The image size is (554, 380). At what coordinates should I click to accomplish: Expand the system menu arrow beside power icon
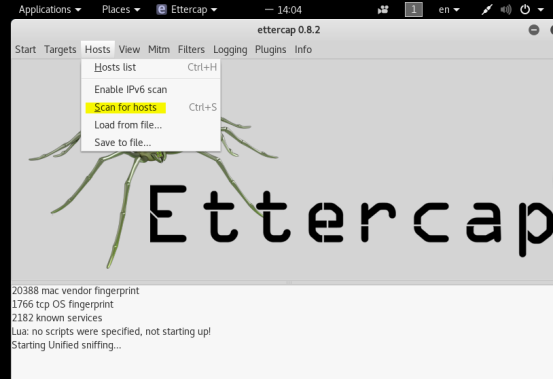[541, 10]
